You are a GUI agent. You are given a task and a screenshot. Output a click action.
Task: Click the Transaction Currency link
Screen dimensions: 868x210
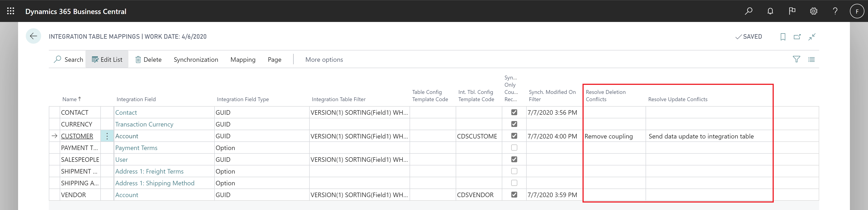coord(144,124)
